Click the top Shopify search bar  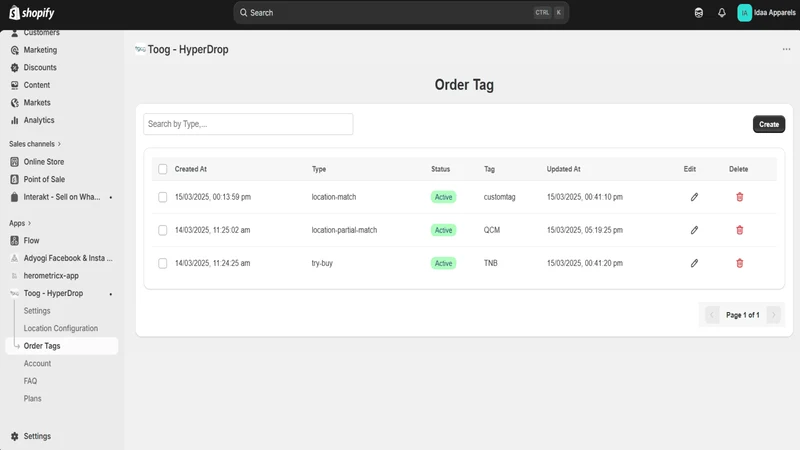tap(401, 13)
